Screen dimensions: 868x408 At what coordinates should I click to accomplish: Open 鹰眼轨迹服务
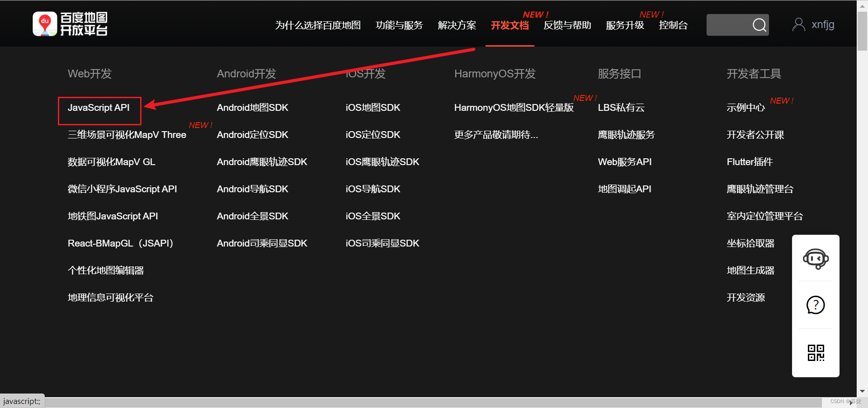(x=626, y=135)
